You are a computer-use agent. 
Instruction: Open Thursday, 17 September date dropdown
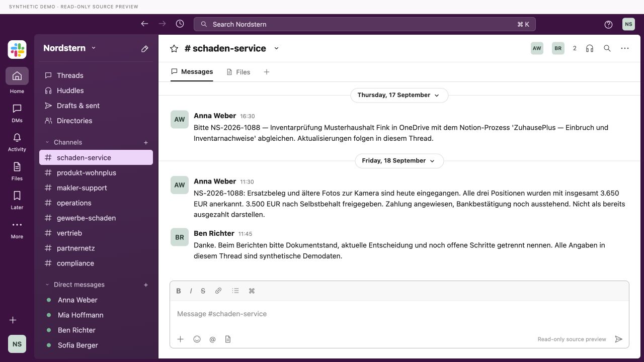point(399,95)
